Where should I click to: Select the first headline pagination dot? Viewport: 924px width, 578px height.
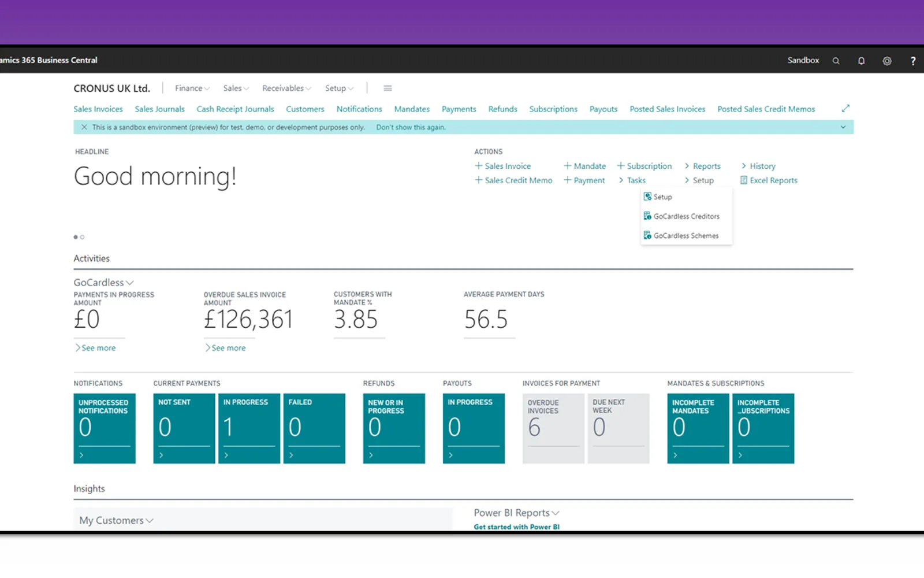click(76, 237)
